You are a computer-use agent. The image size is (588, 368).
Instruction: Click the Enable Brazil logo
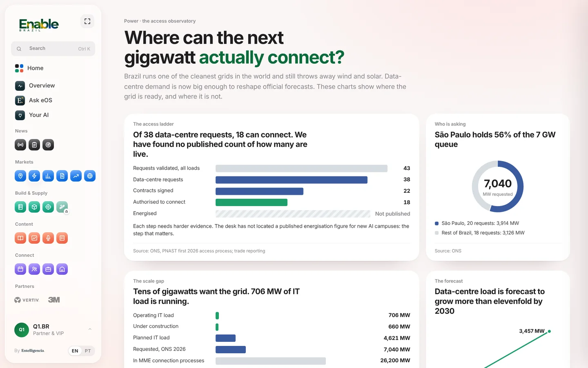point(39,25)
